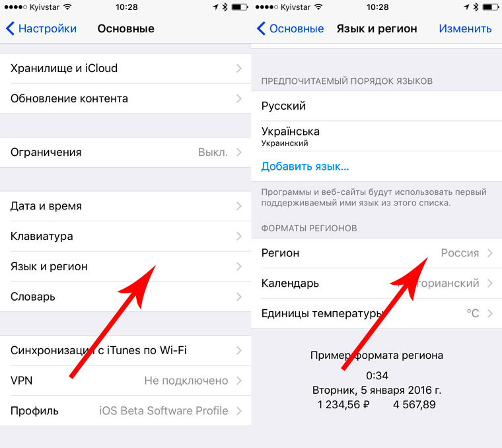The width and height of the screenshot is (502, 448).
Task: Open Хранилище и iCloud settings
Action: point(126,68)
